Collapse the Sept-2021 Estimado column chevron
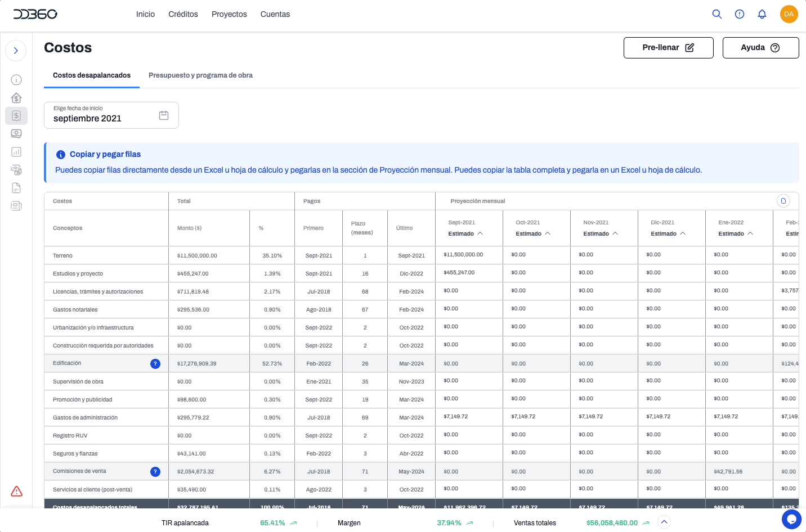This screenshot has height=532, width=806. pyautogui.click(x=480, y=233)
